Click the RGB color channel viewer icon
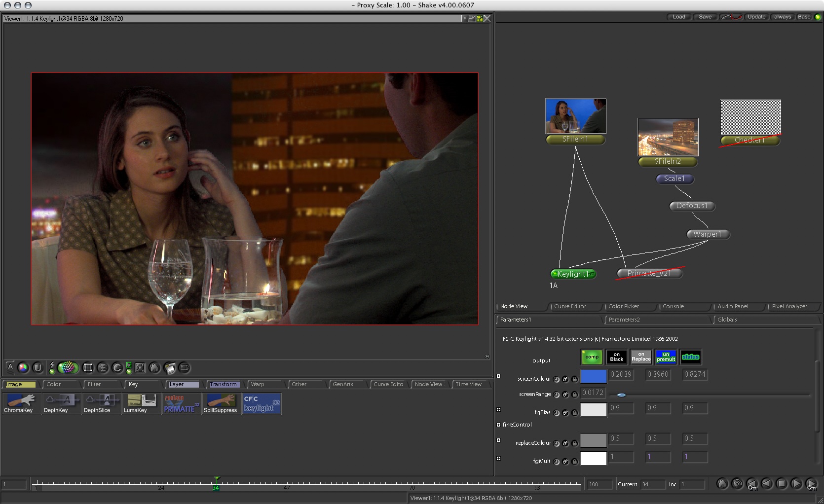 (23, 367)
